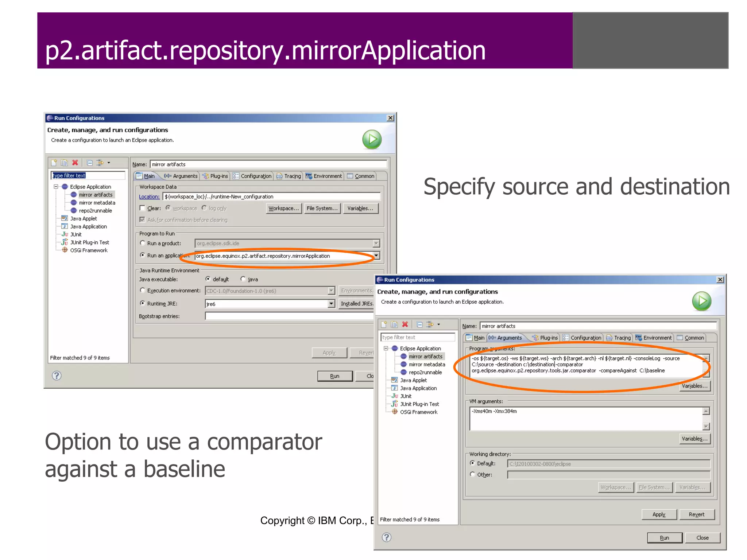Click help question mark in right dialog
747x560 pixels.
(x=387, y=537)
